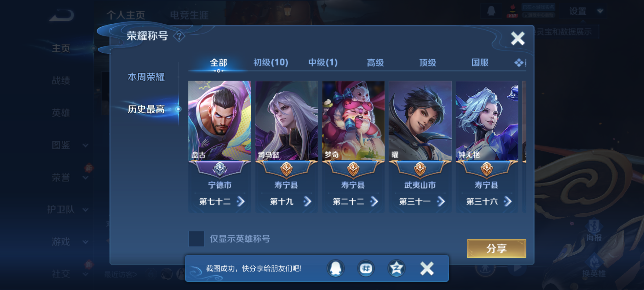Open details arrow for 第三十六 ranking

(x=507, y=201)
